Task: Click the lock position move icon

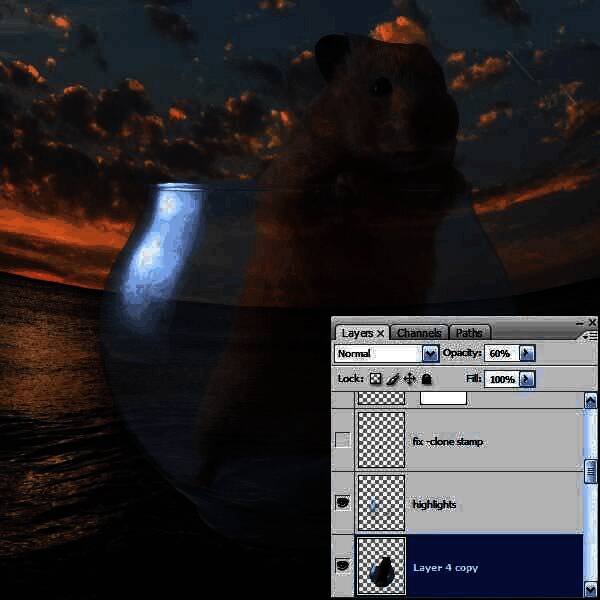Action: [410, 379]
